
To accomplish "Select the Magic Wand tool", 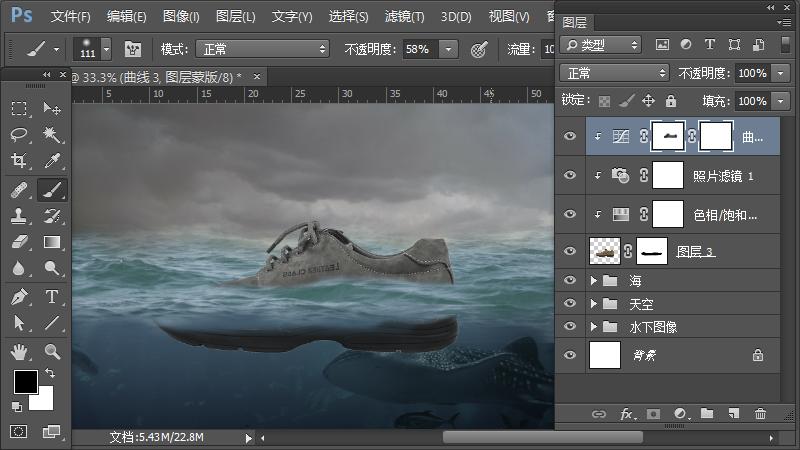I will tap(52, 134).
